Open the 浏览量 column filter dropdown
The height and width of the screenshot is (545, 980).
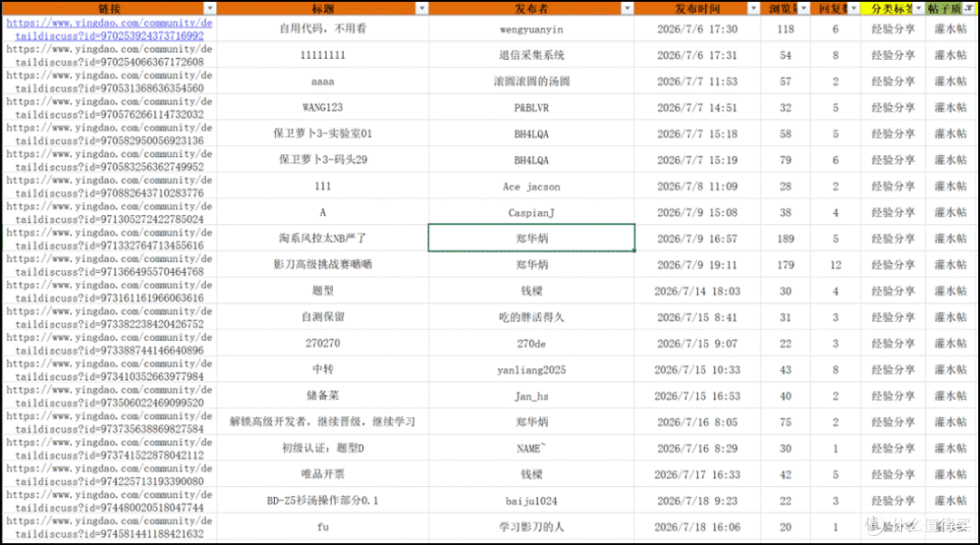(804, 8)
